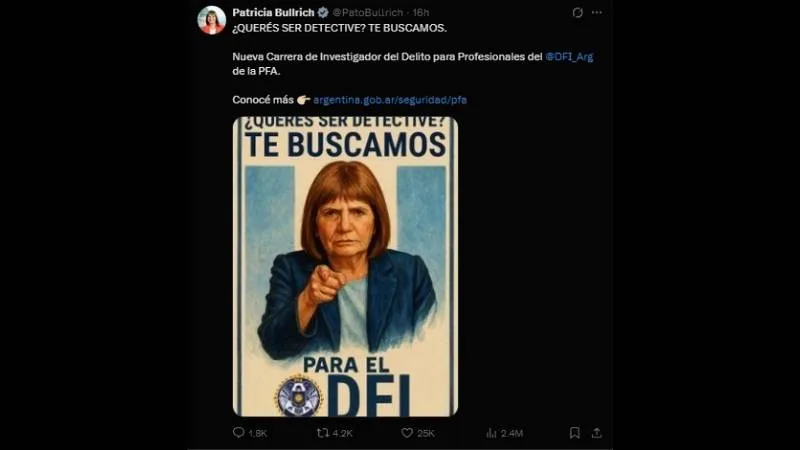Click the 2.4M views count
The image size is (800, 450).
[x=512, y=433]
